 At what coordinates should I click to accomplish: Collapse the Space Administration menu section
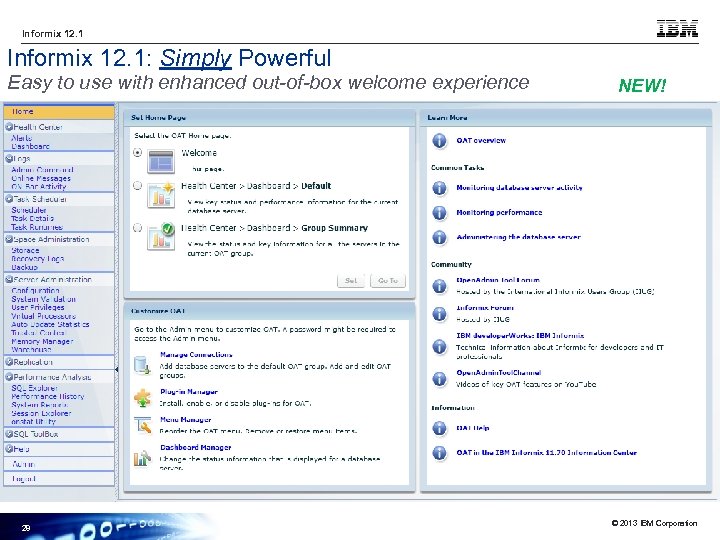click(x=9, y=239)
